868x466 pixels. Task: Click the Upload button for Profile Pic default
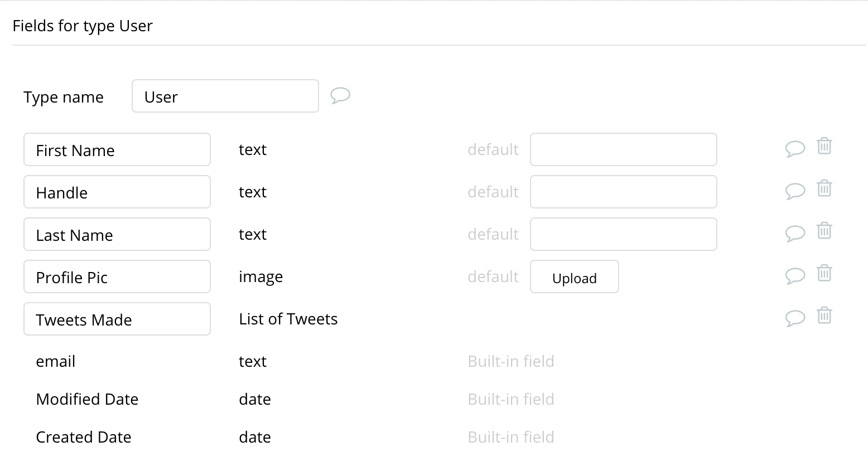pos(574,277)
